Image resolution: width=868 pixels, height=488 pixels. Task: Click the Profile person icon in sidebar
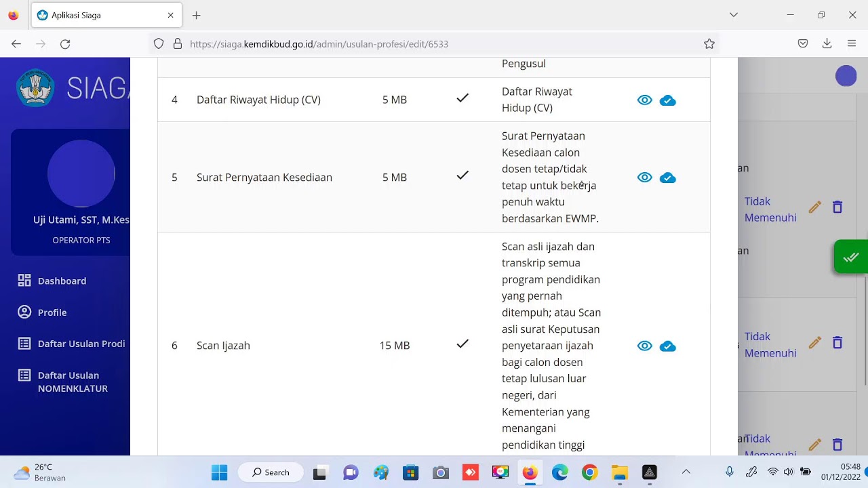24,312
